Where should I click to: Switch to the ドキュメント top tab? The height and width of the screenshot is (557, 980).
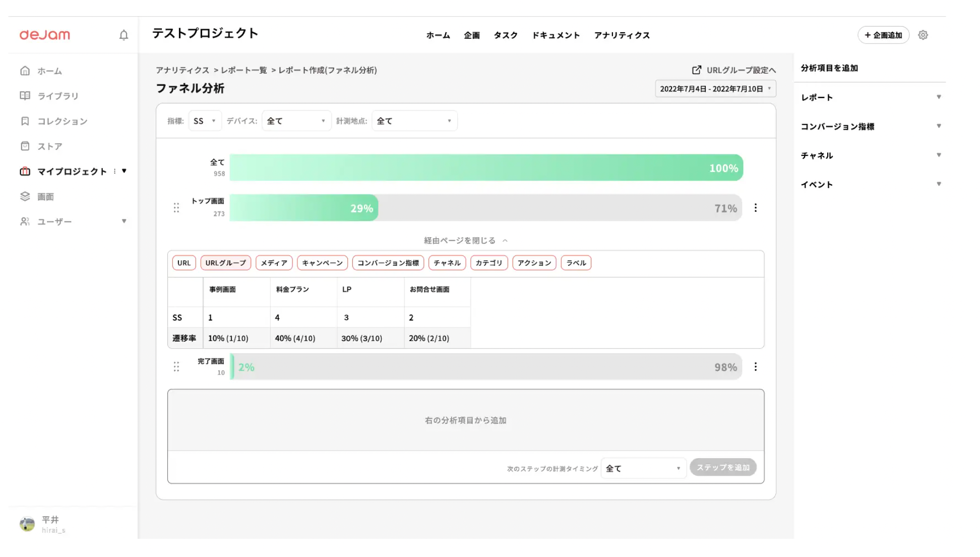click(x=556, y=35)
